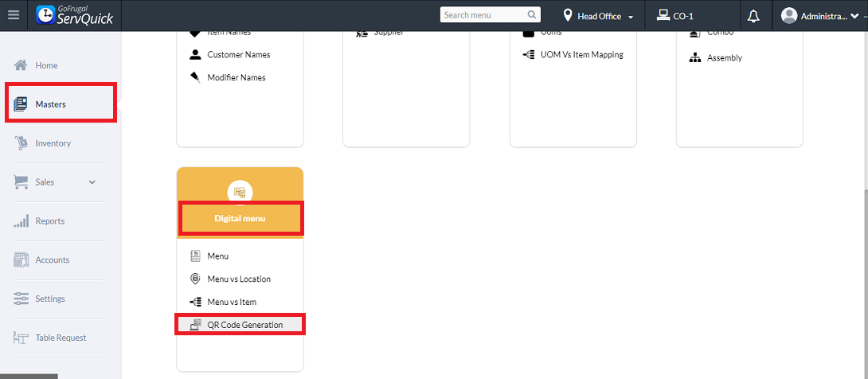
Task: Click the Menu vs Item icon
Action: click(x=195, y=302)
